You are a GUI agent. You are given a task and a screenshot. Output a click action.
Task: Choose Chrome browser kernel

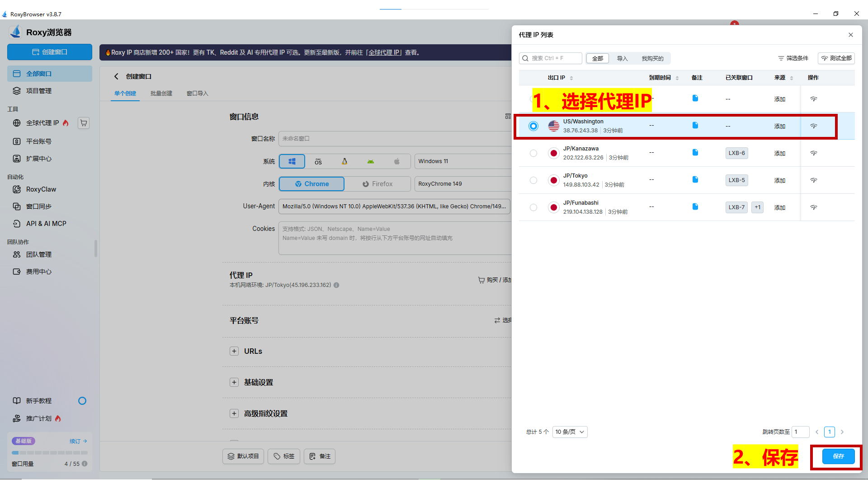312,184
